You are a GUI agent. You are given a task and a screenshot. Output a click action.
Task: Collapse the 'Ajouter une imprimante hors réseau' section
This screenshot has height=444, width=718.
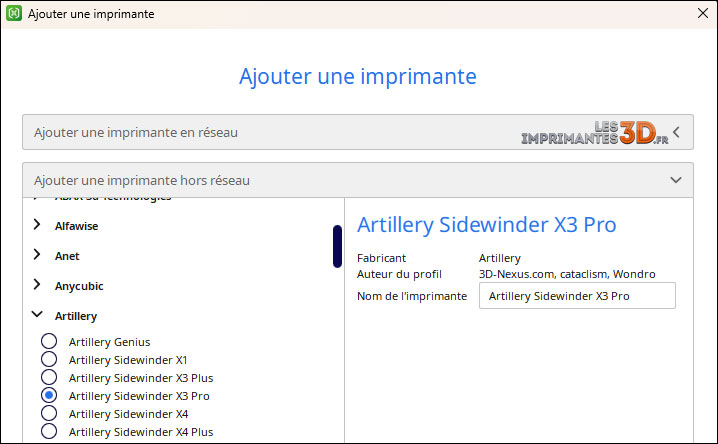pyautogui.click(x=358, y=180)
